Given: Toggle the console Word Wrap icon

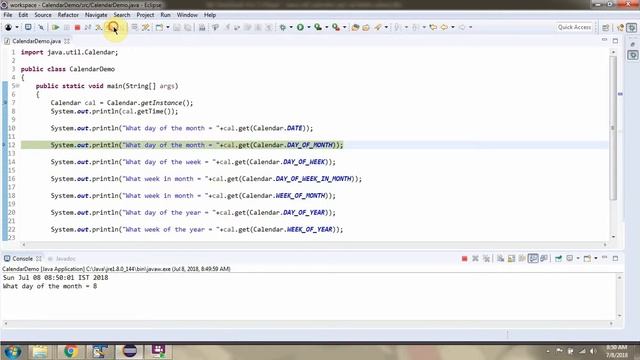Looking at the screenshot, I should (522, 258).
